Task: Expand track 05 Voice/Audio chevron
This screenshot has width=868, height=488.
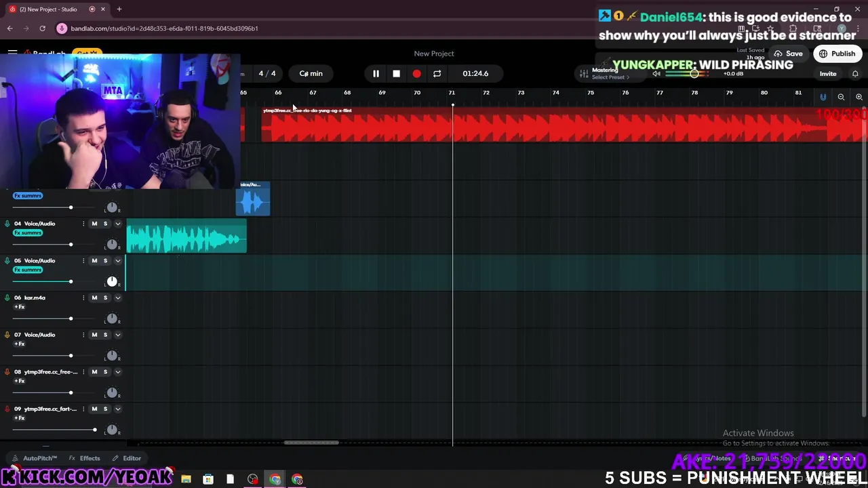Action: click(117, 261)
